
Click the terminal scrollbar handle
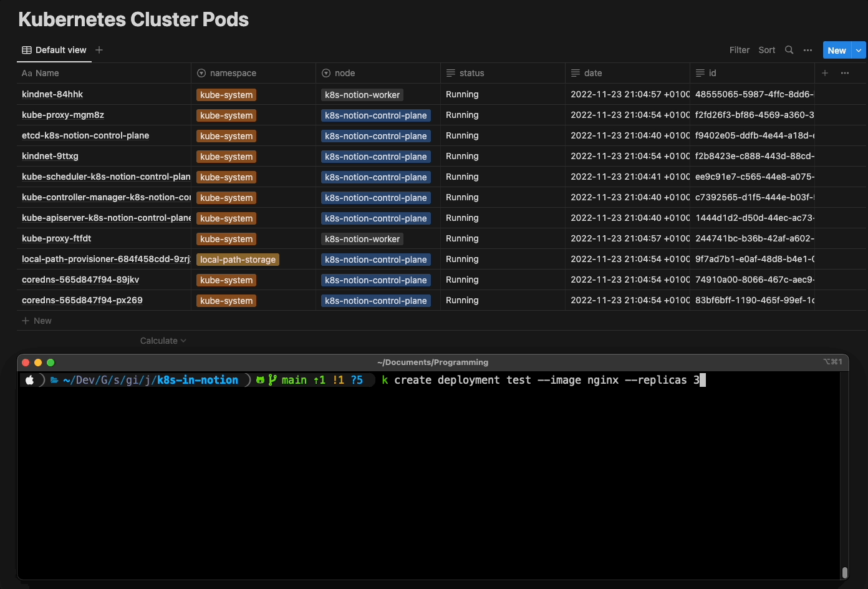pyautogui.click(x=844, y=572)
